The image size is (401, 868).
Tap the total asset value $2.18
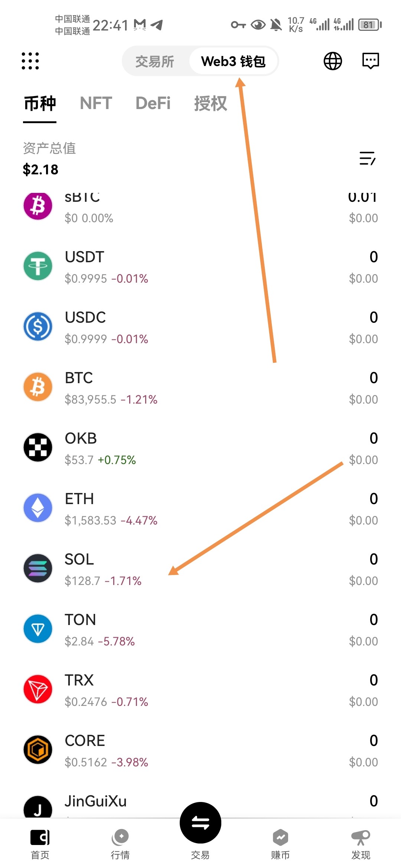tap(41, 170)
